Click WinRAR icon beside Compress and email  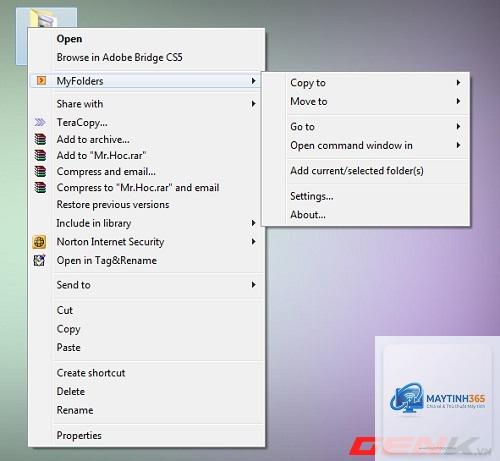coord(40,171)
